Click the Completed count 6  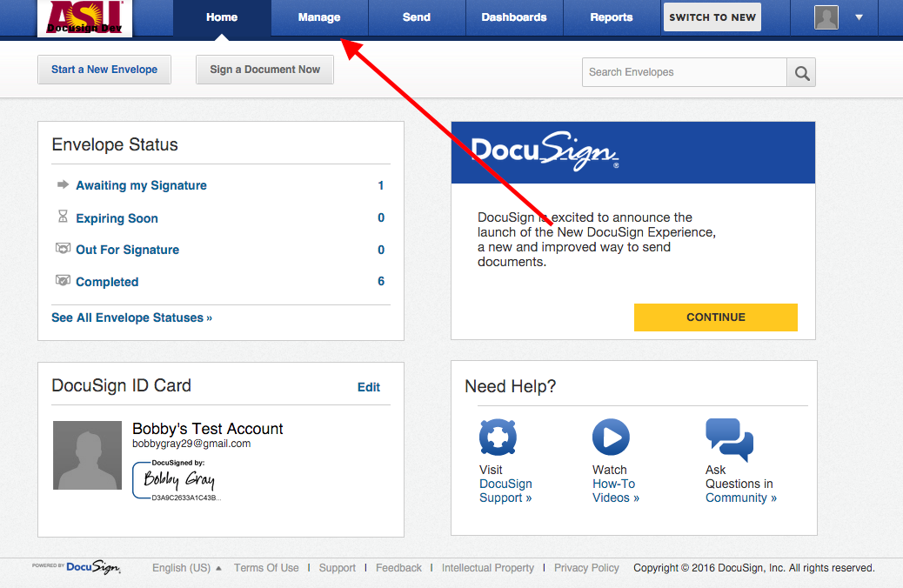point(381,281)
